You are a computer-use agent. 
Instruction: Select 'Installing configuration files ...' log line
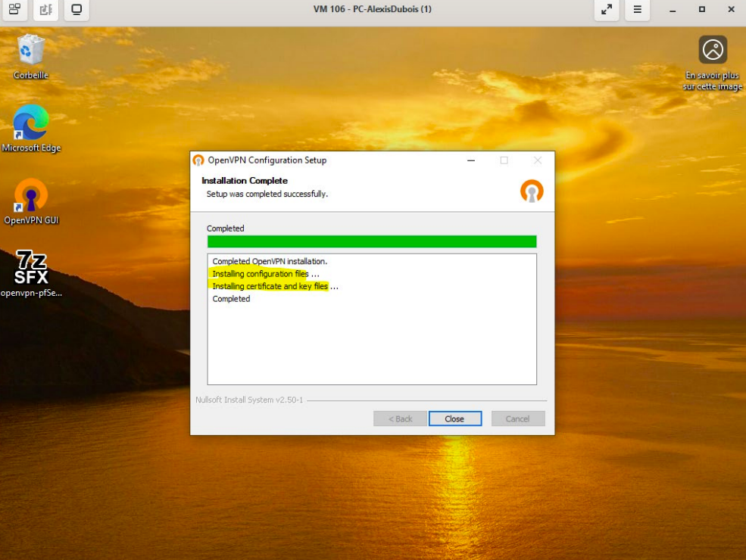tap(266, 274)
